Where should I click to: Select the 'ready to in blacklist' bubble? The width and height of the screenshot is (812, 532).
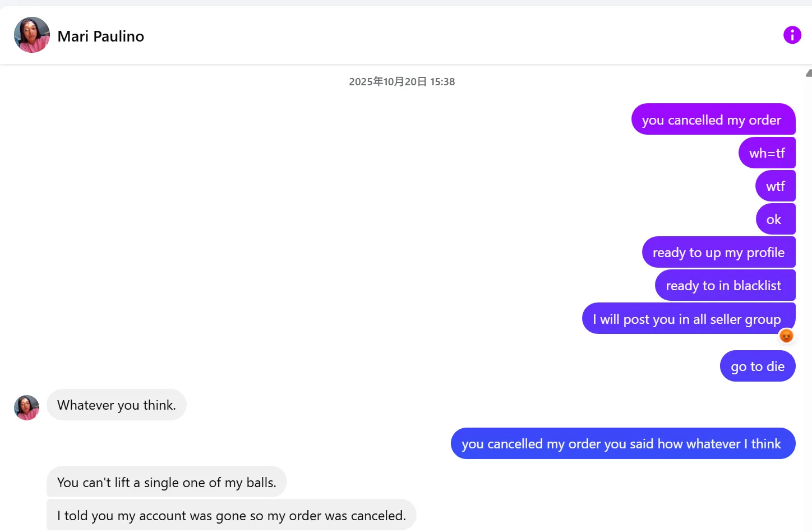(x=724, y=285)
